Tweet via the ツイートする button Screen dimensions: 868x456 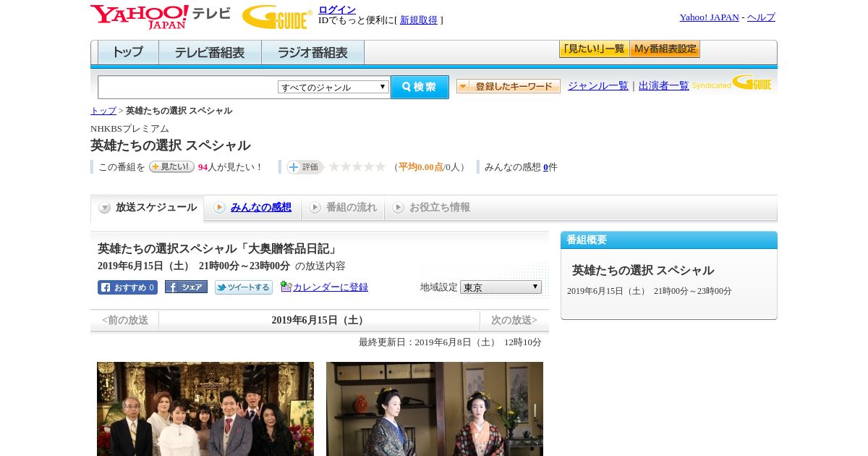pos(244,287)
